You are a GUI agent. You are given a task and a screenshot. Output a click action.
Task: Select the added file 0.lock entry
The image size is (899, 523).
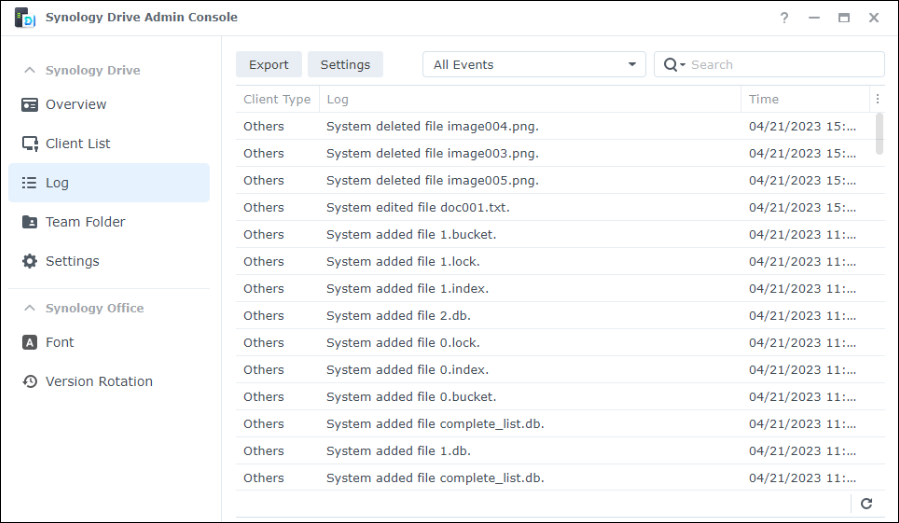[560, 342]
